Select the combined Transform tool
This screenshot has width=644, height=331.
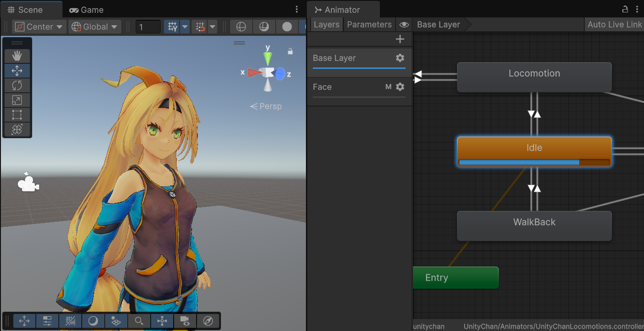pos(17,129)
